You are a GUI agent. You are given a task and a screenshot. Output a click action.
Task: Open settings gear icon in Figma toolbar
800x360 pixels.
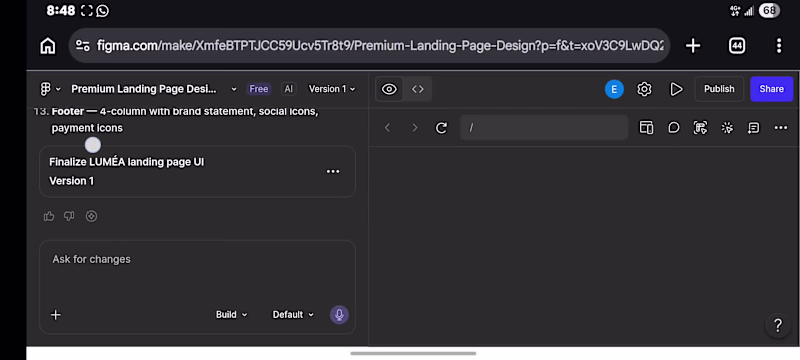(644, 89)
